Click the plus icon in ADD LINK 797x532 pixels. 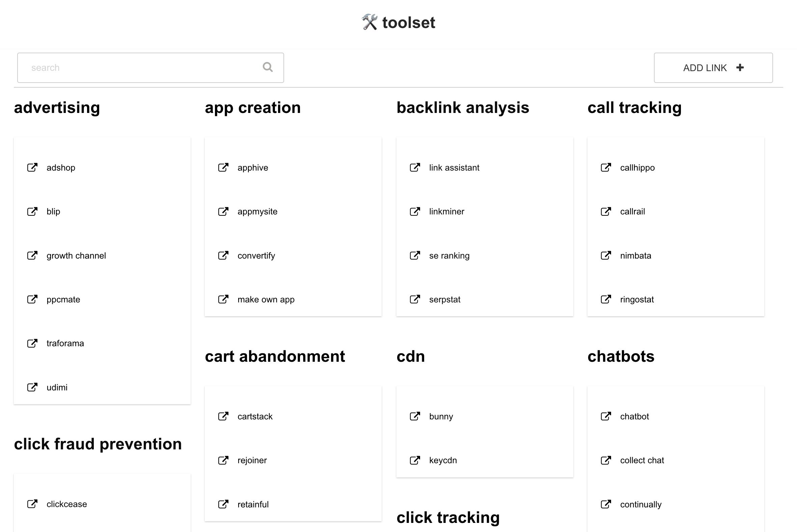(x=740, y=67)
